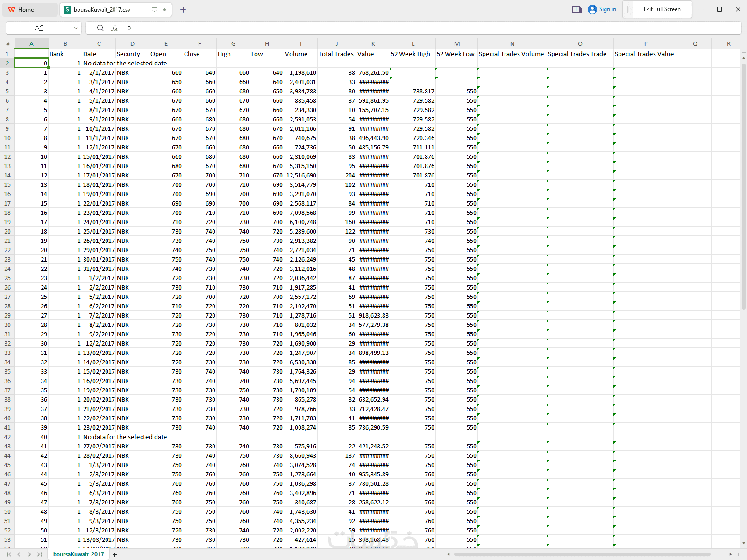This screenshot has width=747, height=560.
Task: Select the '52 Week High' header cell
Action: coord(413,54)
